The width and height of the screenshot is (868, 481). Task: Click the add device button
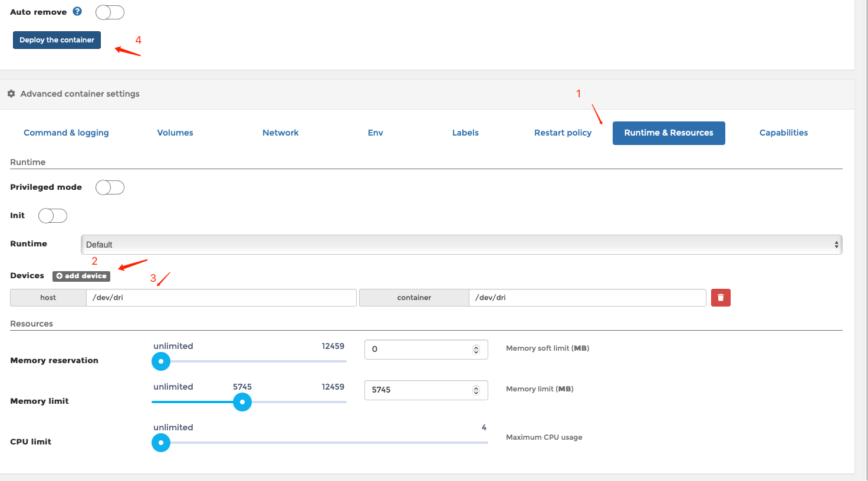click(81, 276)
